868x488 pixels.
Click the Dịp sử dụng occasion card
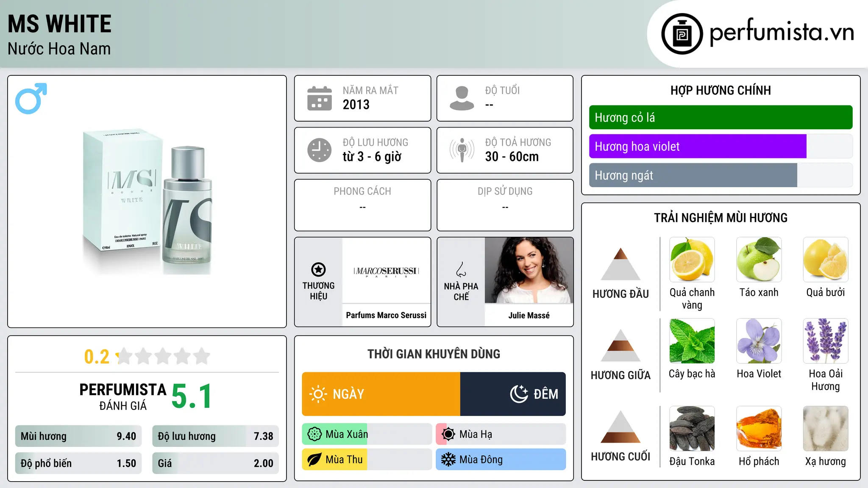505,205
